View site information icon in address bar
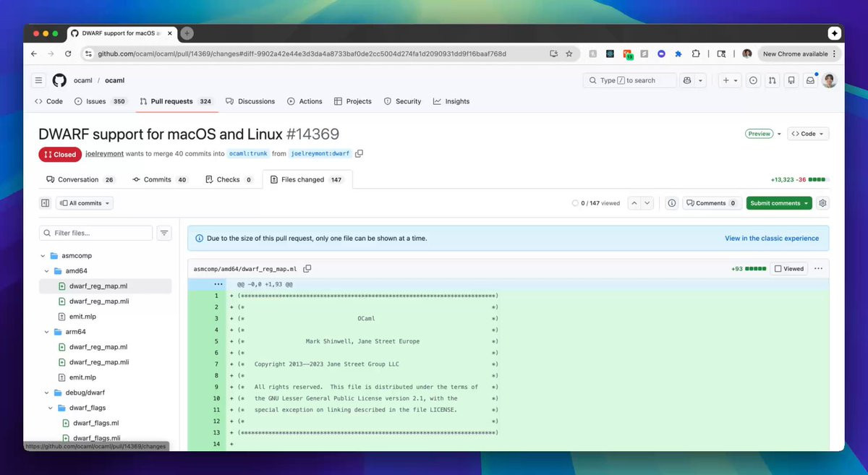The height and width of the screenshot is (475, 868). pos(89,54)
